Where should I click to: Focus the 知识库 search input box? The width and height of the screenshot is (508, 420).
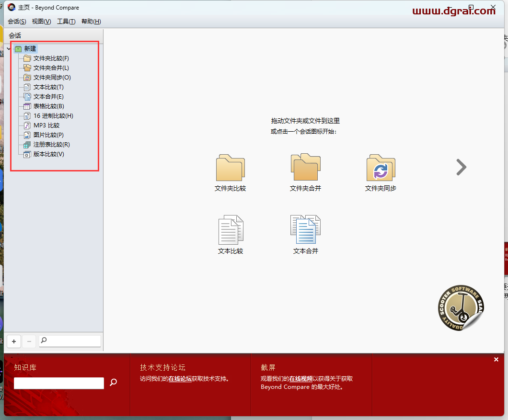pyautogui.click(x=59, y=383)
